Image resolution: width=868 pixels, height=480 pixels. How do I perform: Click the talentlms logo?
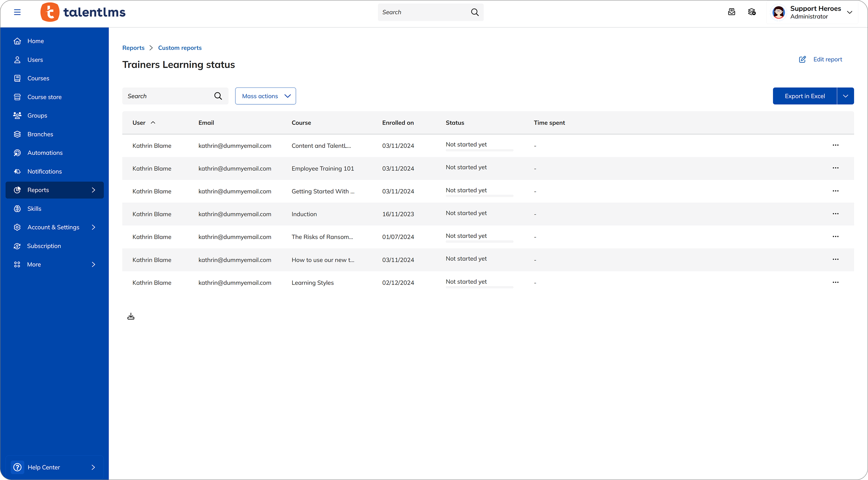tap(83, 12)
